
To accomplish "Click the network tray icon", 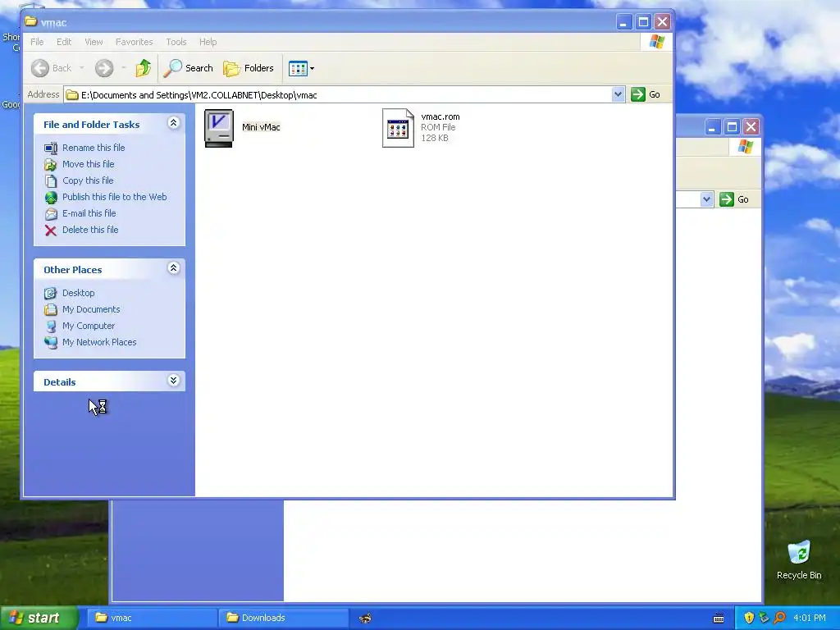I will pos(765,618).
